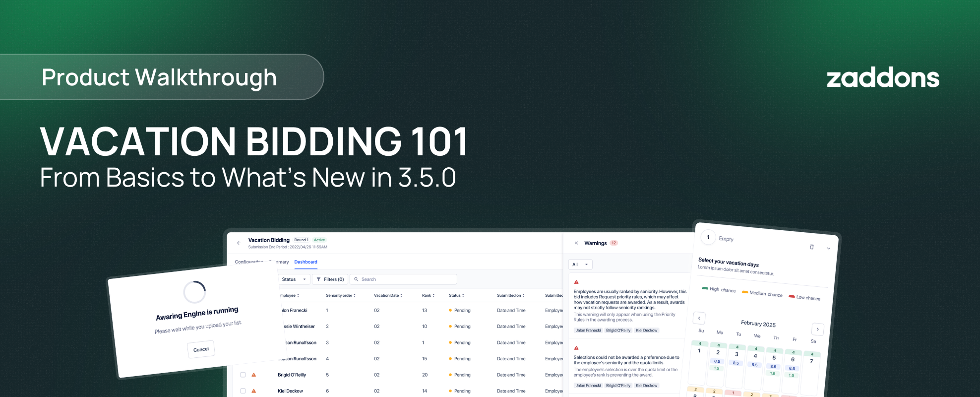Screen dimensions: 980x397
Task: Sort by the Seniority order column
Action: (x=341, y=295)
